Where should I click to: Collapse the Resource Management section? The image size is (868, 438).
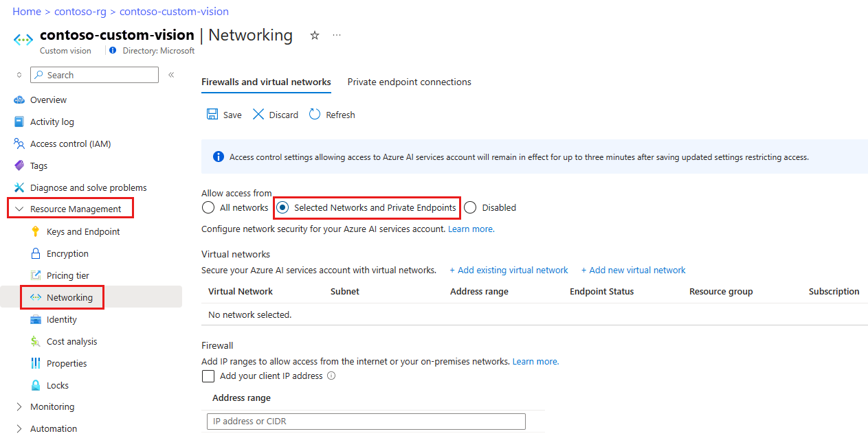click(x=19, y=209)
